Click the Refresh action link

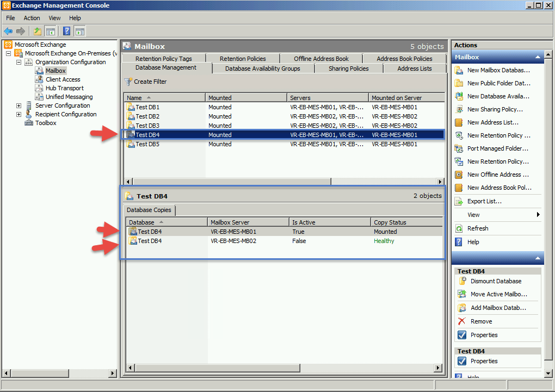478,228
